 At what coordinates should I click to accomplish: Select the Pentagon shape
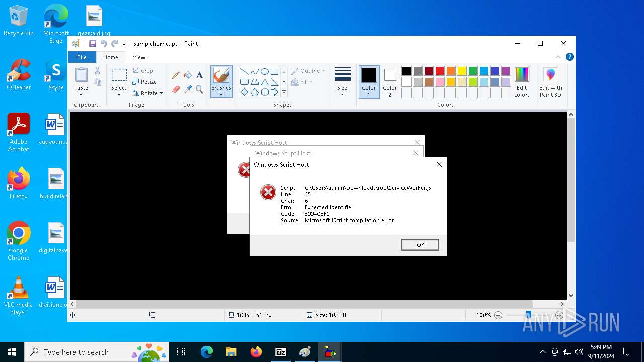(254, 92)
